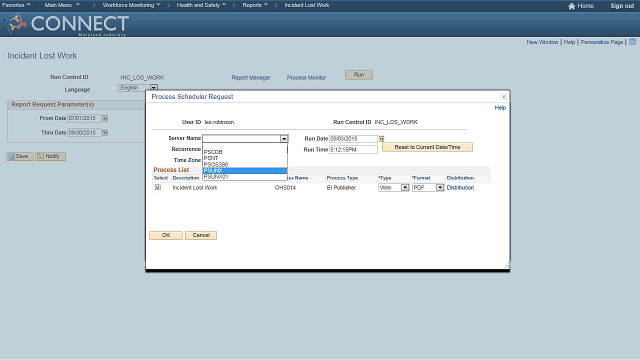Choose PSNT in the server list
Screen dimensions: 640x360
point(245,158)
